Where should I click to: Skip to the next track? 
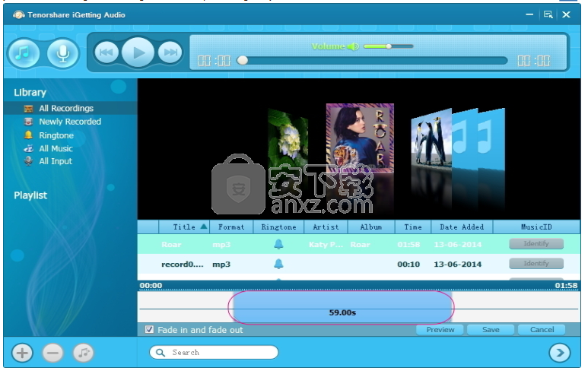coord(170,52)
